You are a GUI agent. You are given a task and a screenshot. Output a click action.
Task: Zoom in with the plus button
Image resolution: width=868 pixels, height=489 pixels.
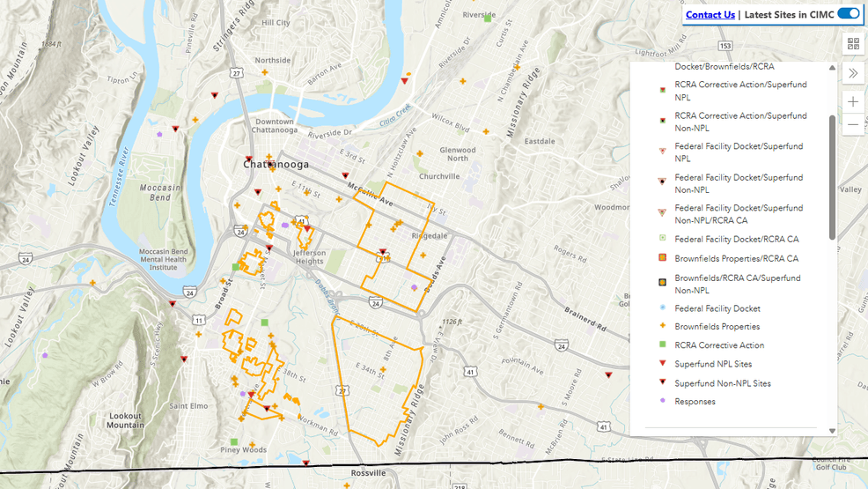pos(853,101)
